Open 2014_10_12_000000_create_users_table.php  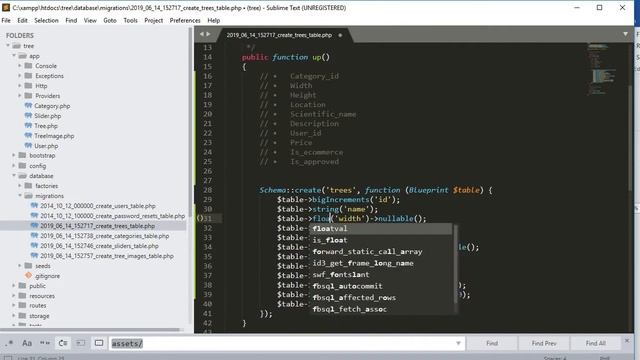click(x=98, y=206)
